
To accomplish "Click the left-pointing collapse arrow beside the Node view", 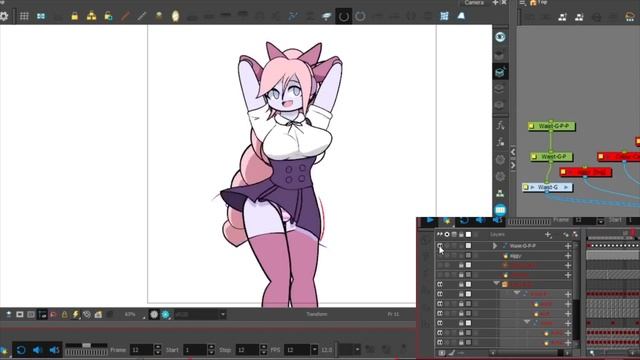I will [513, 152].
